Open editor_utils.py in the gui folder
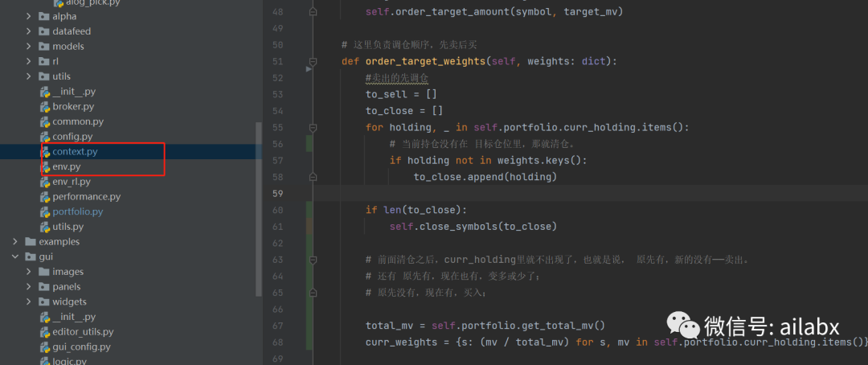Viewport: 868px width, 365px height. pos(83,332)
